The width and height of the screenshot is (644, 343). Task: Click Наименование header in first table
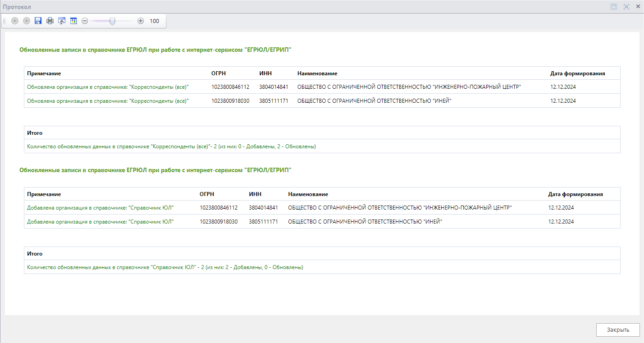[317, 73]
